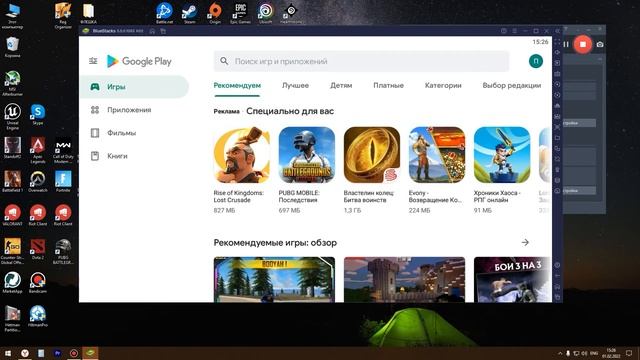Switch to the Рекомендуем tab
The height and width of the screenshot is (360, 640).
point(237,85)
